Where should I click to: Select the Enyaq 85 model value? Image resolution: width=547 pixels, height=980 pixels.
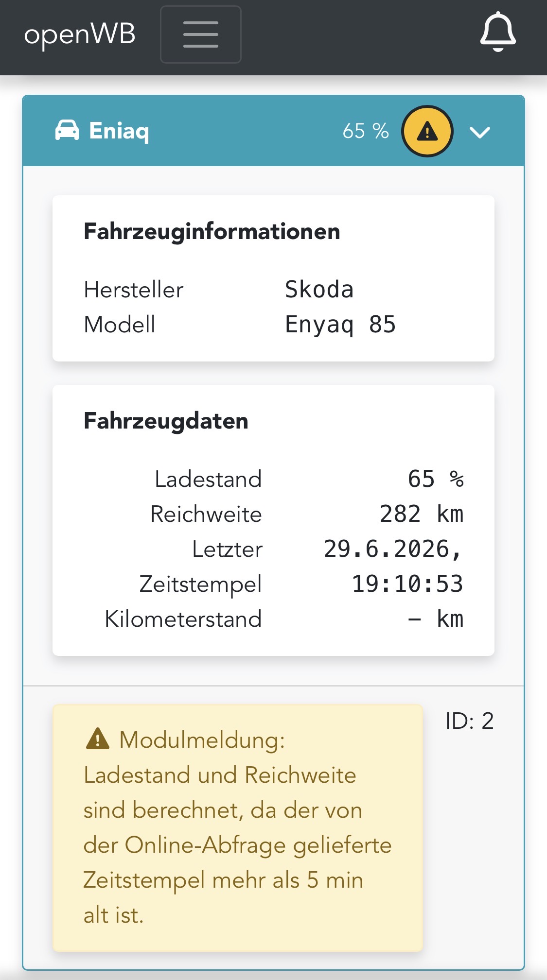click(x=340, y=325)
